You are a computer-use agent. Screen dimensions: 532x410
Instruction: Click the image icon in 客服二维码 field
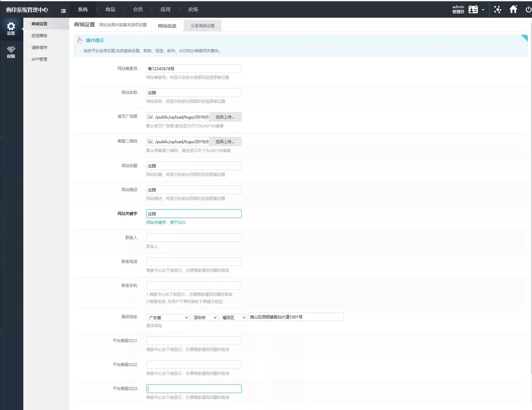[x=150, y=141]
